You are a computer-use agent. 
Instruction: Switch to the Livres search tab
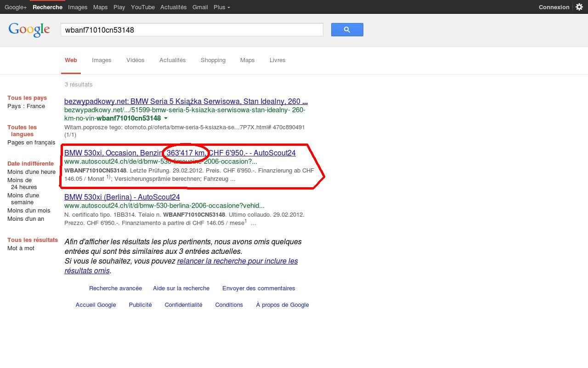click(277, 60)
